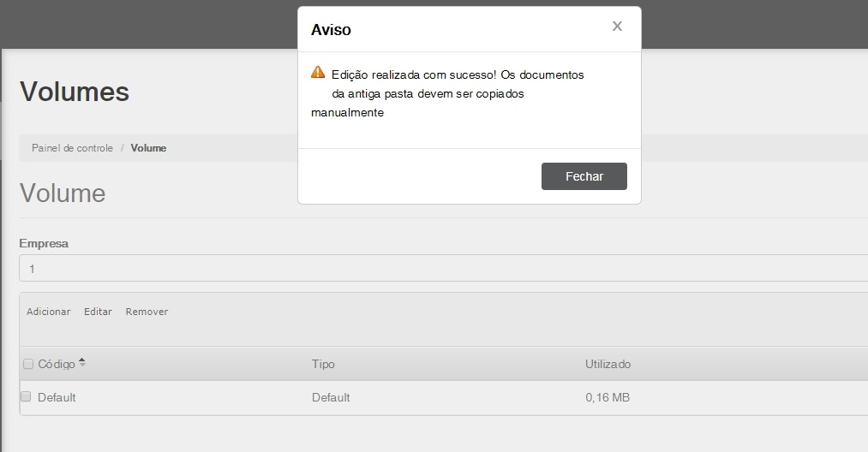
Task: Click the Aviso dialog title
Action: click(x=331, y=29)
